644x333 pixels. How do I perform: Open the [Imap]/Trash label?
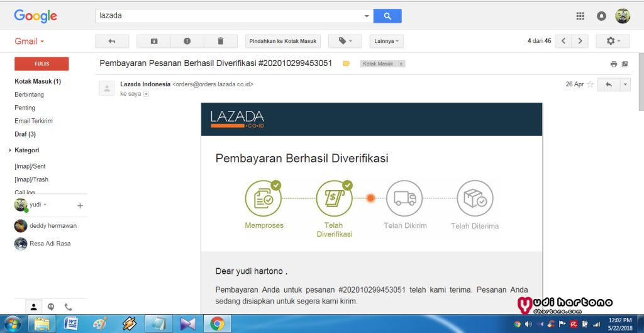[31, 179]
